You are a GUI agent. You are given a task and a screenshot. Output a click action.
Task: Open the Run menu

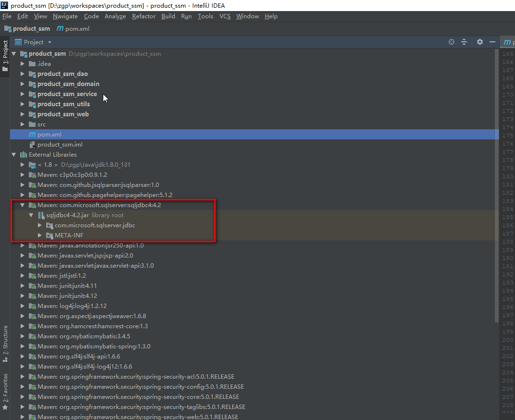coord(186,16)
